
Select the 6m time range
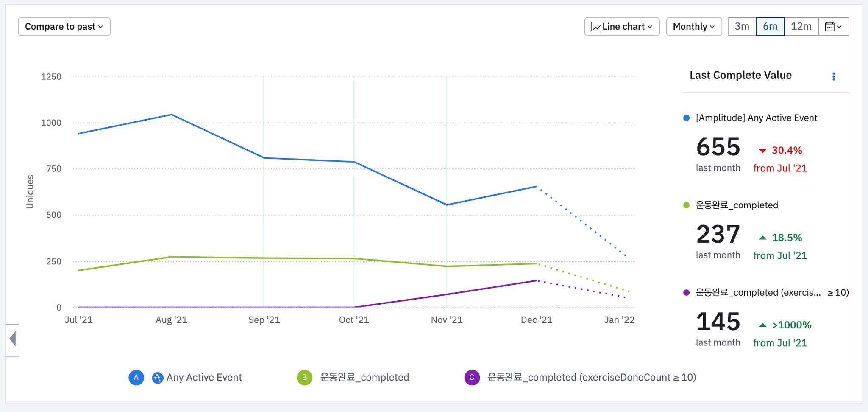coord(770,27)
